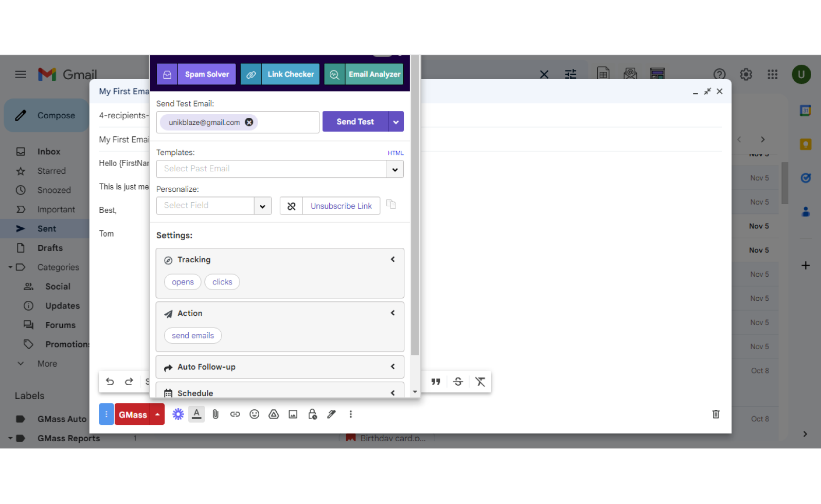Collapse the Categories tree arrow

(10, 267)
